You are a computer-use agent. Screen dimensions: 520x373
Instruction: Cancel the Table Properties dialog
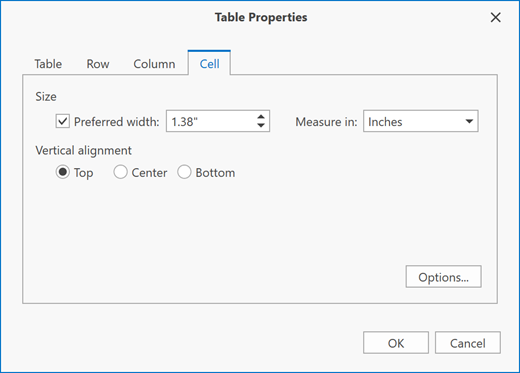(467, 343)
